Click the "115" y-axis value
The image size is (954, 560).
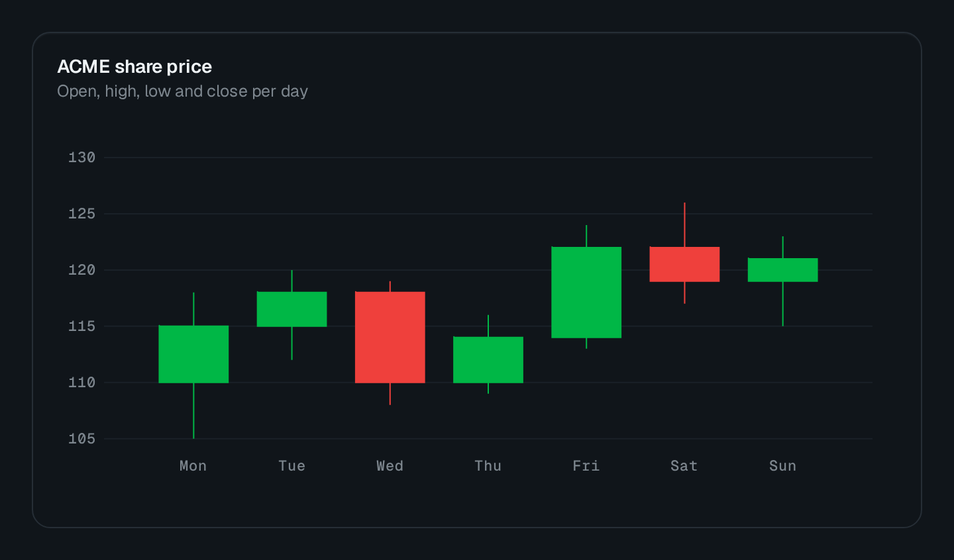81,326
